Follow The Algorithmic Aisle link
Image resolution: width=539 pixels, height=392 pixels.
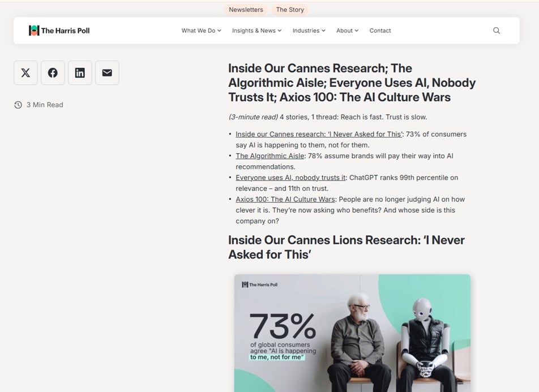tap(270, 156)
